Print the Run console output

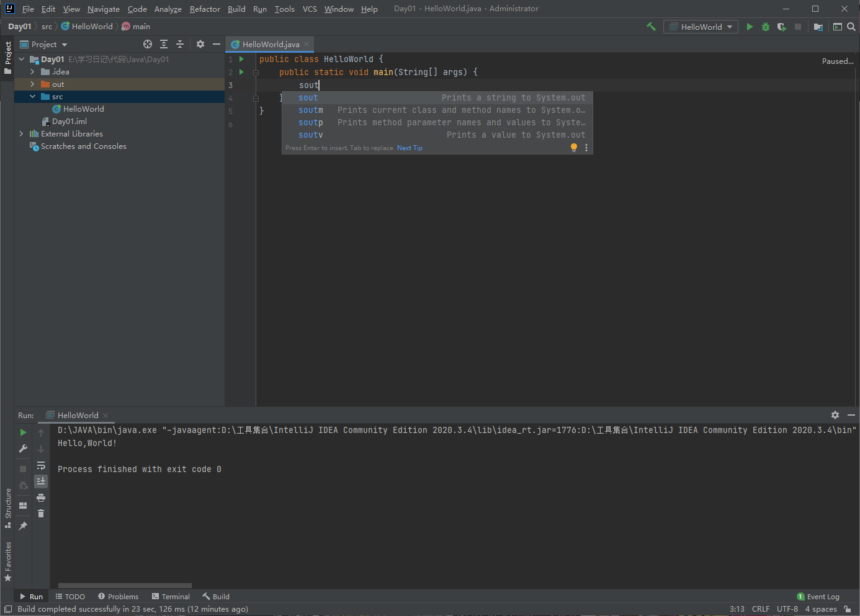click(x=41, y=498)
